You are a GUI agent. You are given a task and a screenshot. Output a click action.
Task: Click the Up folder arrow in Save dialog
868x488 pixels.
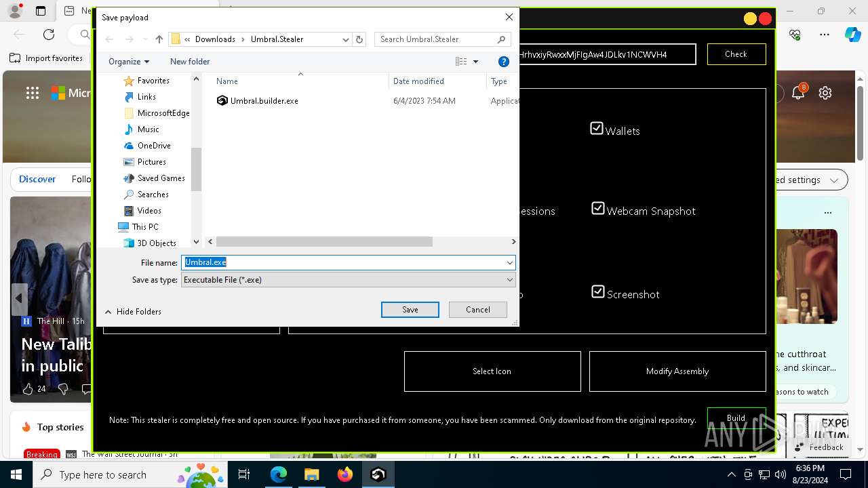pyautogui.click(x=159, y=39)
